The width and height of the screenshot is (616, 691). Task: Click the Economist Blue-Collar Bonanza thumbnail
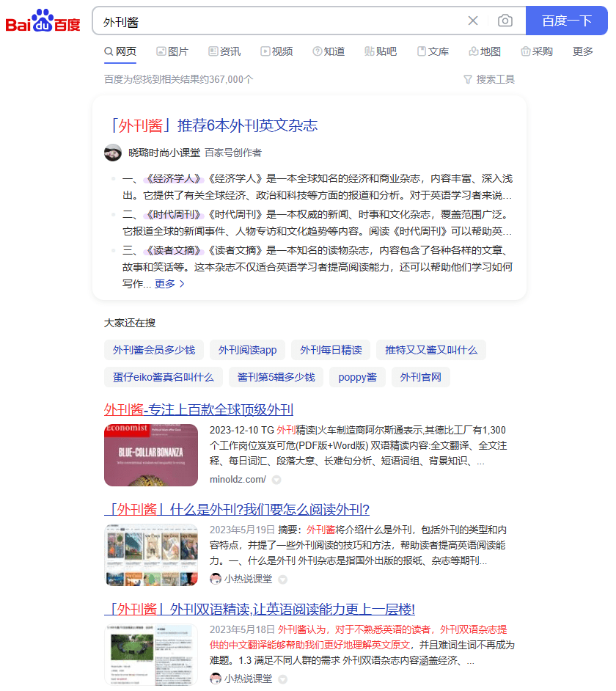151,456
